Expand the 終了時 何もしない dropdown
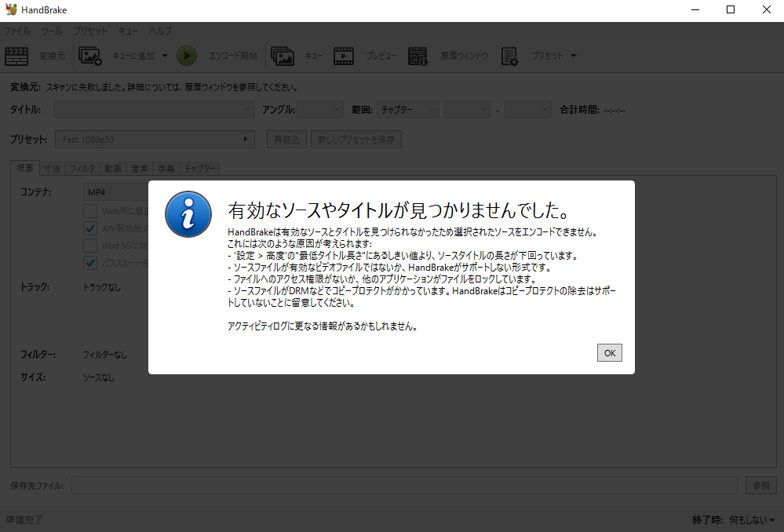Image resolution: width=784 pixels, height=532 pixels. pos(749,519)
